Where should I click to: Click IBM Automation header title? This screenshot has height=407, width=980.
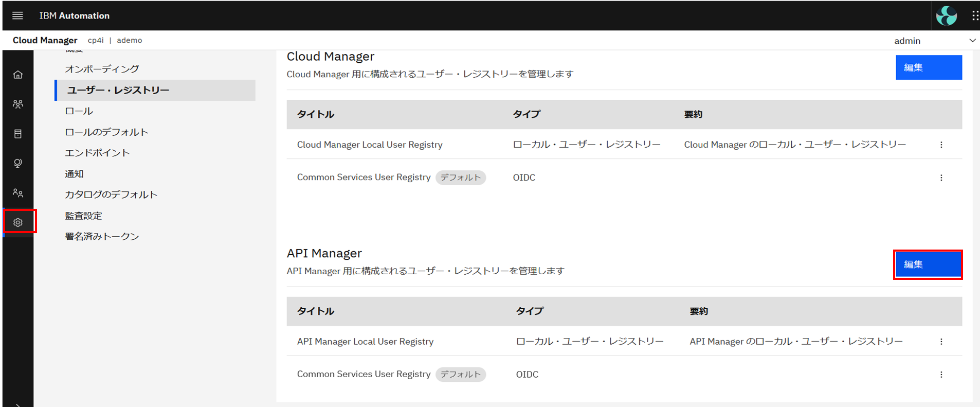pos(75,15)
